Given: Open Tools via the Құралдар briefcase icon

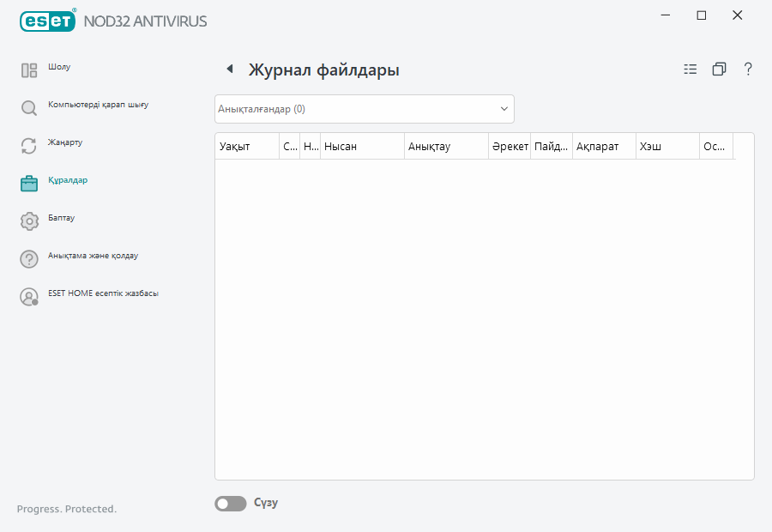Looking at the screenshot, I should coord(28,182).
